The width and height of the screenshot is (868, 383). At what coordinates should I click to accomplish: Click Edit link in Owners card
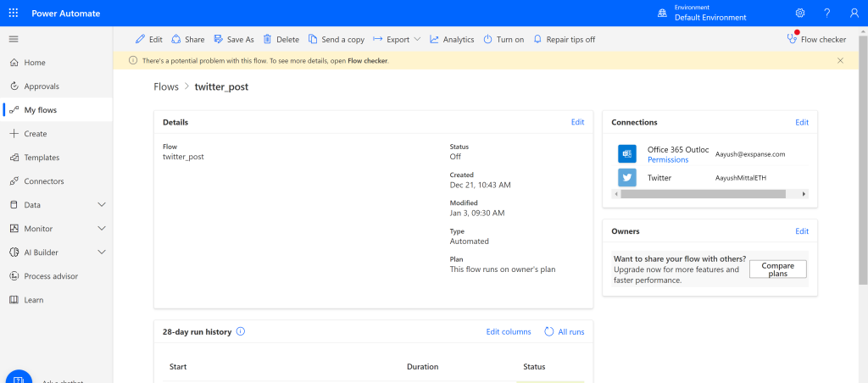pyautogui.click(x=802, y=231)
